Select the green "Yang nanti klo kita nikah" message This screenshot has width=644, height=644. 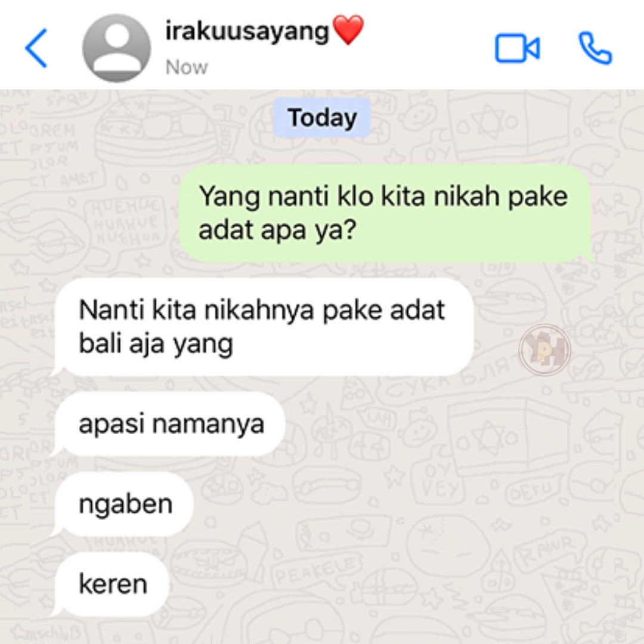click(x=386, y=213)
